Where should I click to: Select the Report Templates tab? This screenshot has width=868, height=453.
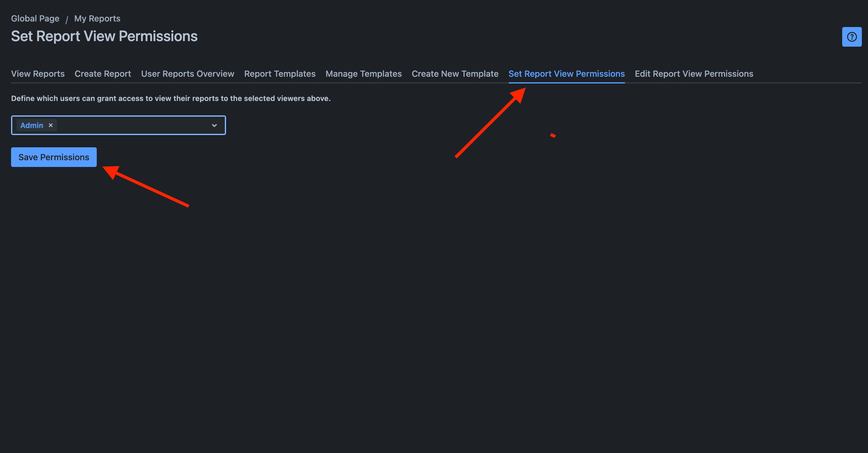[x=280, y=74]
